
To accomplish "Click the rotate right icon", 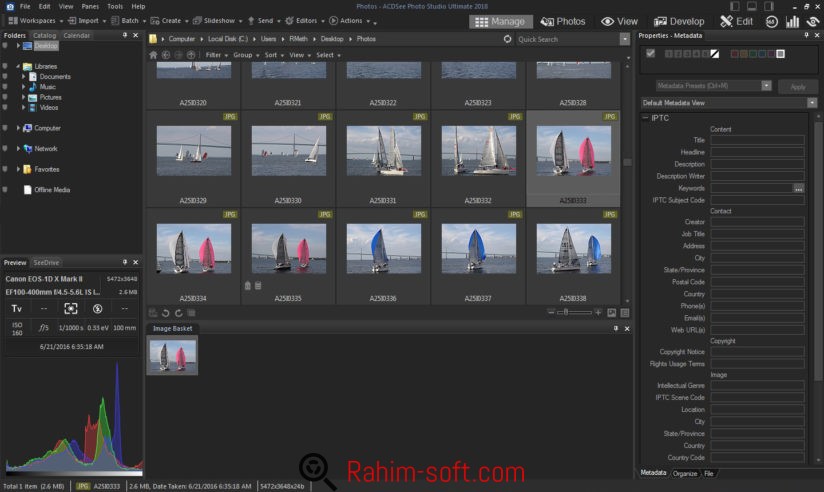I will [179, 313].
